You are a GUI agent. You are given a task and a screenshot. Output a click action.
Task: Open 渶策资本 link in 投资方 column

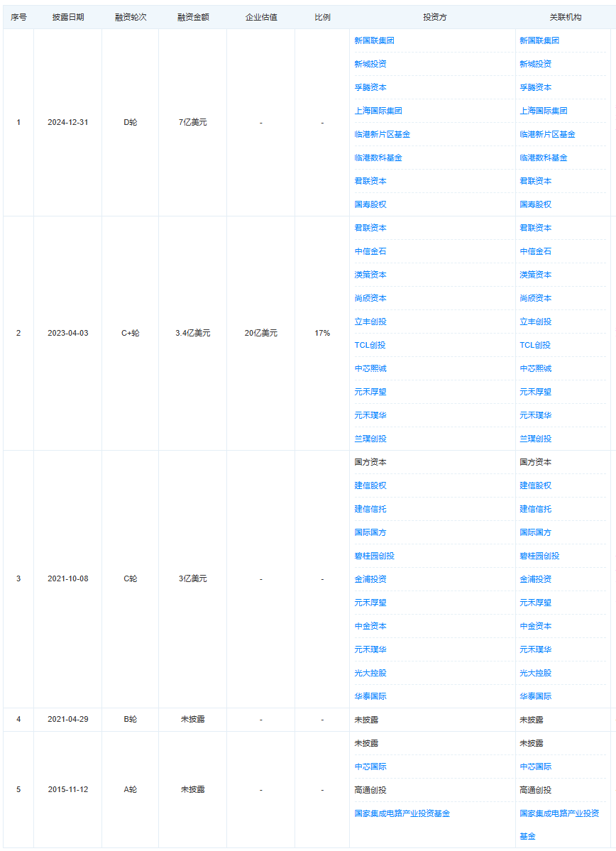370,275
